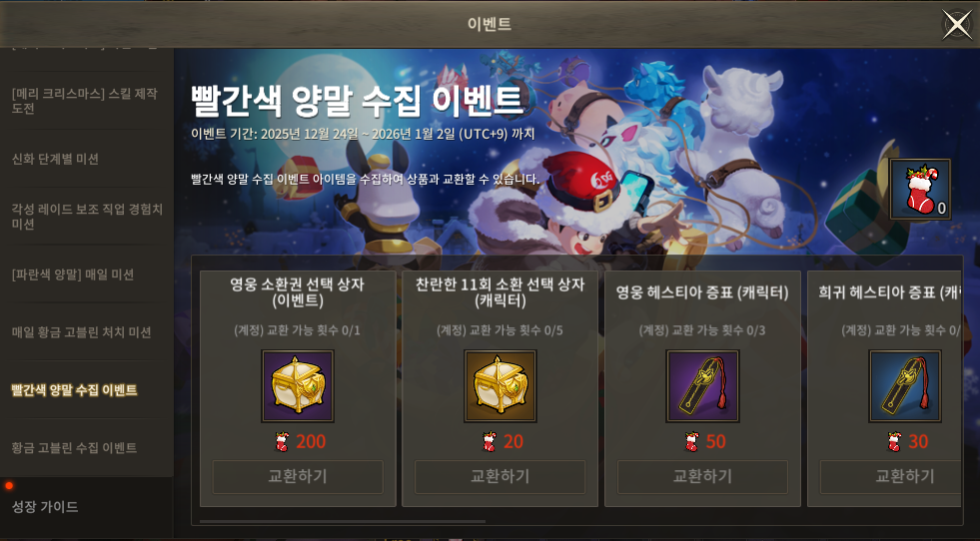The image size is (980, 541).
Task: Exchange for 영웅 소환권 선택 상자 with 교환하기
Action: 298,477
